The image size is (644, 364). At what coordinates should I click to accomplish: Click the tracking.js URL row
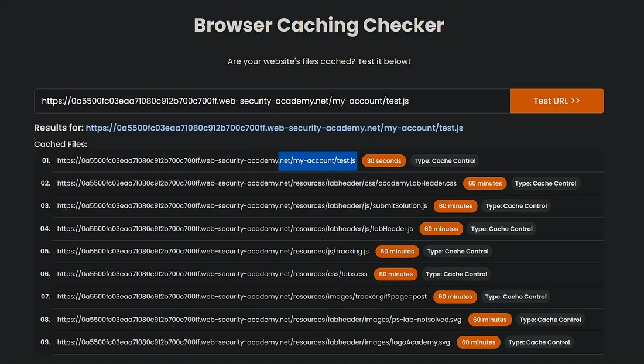213,251
